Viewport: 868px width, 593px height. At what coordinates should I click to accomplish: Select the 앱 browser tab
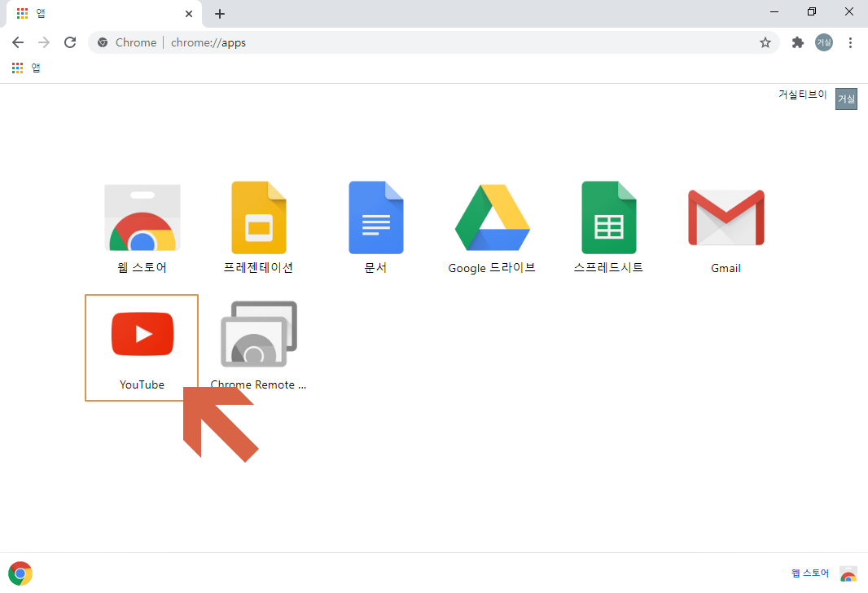(103, 14)
